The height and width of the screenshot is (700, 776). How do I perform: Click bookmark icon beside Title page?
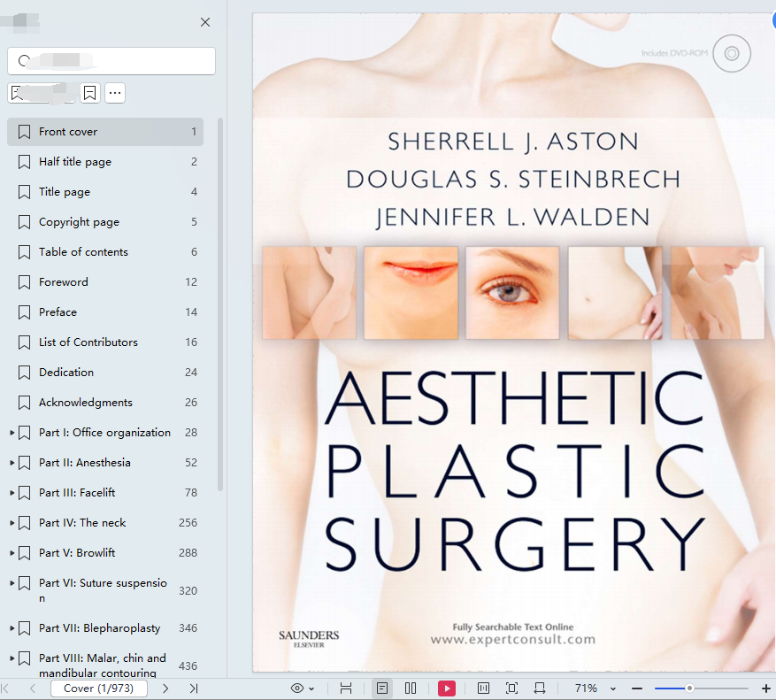(24, 191)
